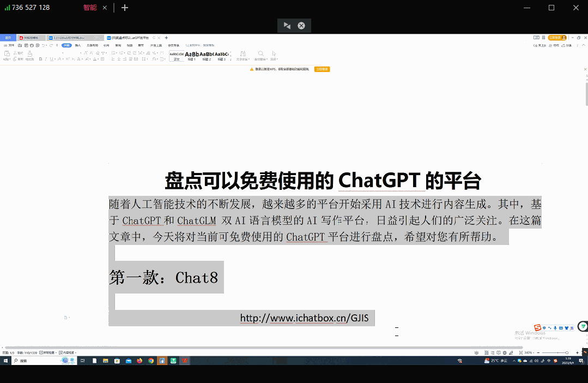Click the heading 第一款：Chat8

163,278
